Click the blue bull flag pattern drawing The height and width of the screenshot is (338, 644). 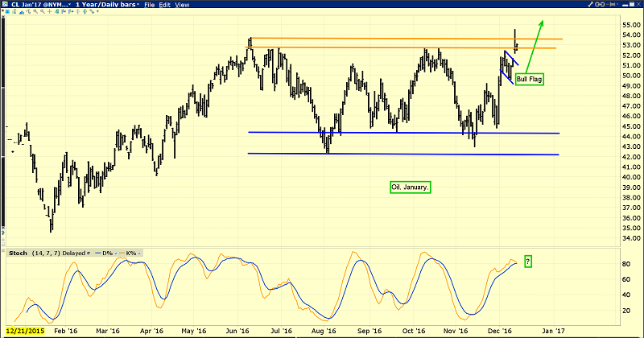tap(509, 68)
